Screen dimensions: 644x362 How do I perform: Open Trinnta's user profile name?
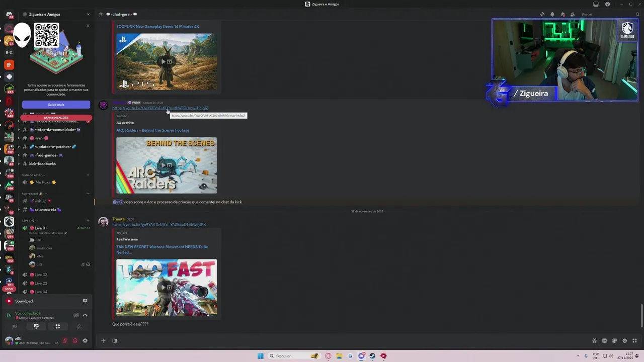tap(118, 219)
